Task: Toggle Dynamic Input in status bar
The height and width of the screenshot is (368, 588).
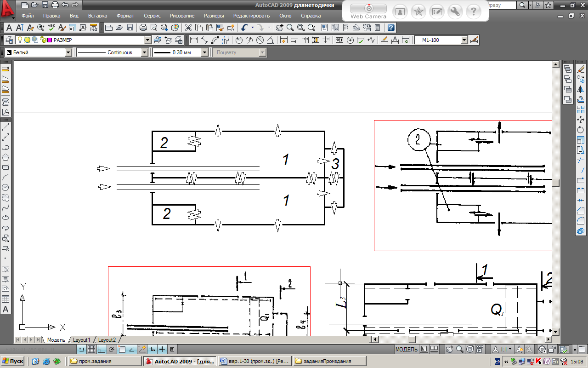Action: [x=152, y=349]
